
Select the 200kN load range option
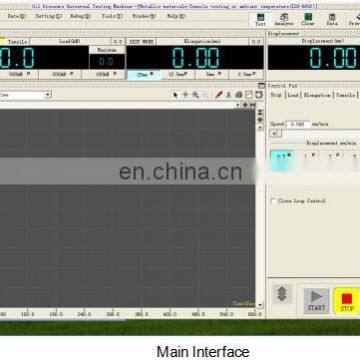[x=60, y=74]
